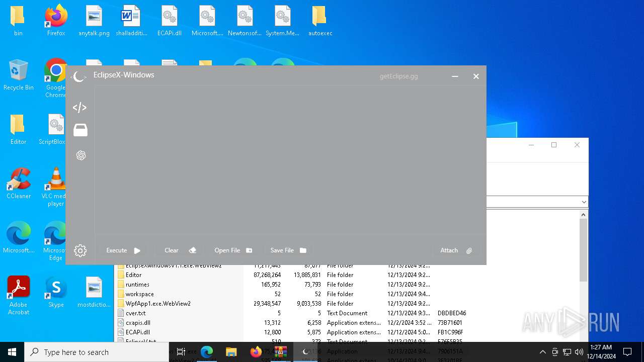Image resolution: width=644 pixels, height=362 pixels.
Task: Attach to the process
Action: click(456, 250)
